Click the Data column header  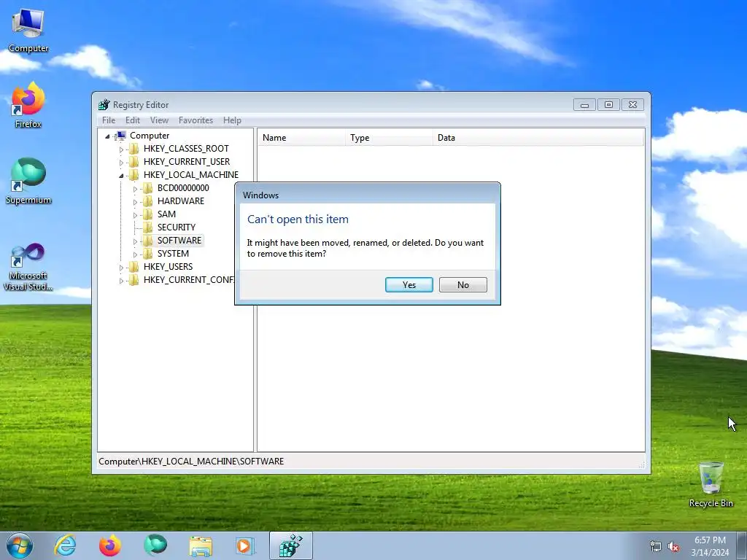coord(538,138)
